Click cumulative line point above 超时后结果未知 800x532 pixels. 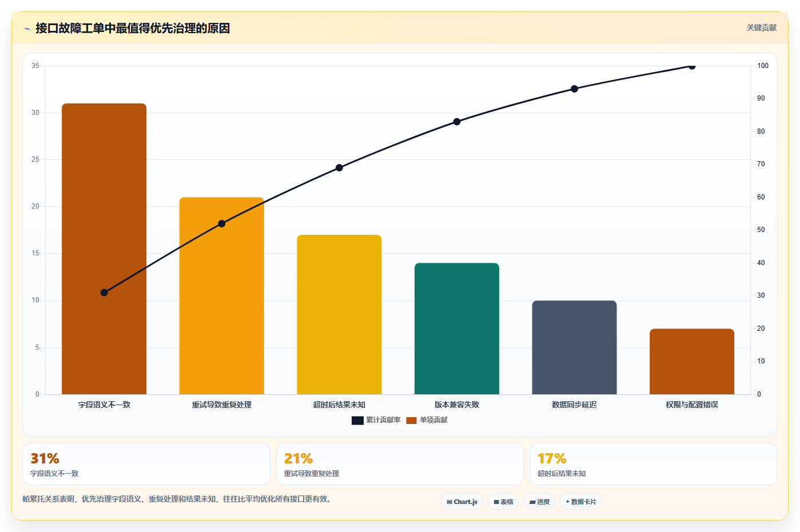[339, 167]
